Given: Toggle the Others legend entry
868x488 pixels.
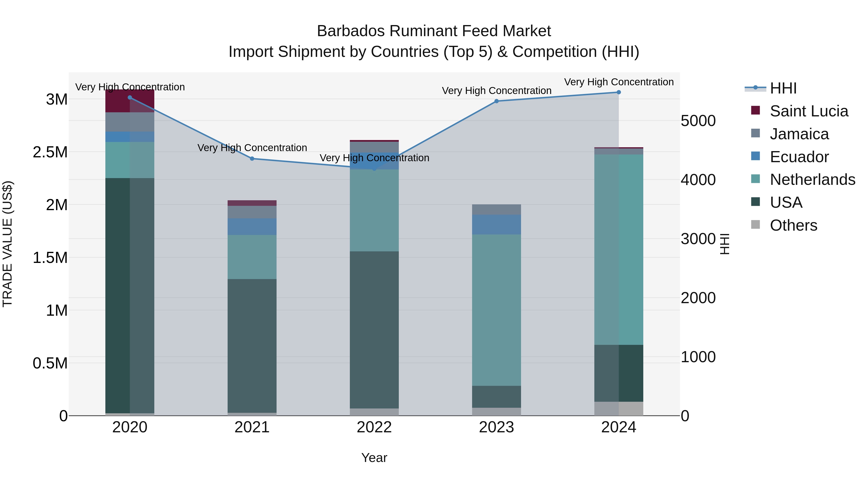Looking at the screenshot, I should point(784,225).
